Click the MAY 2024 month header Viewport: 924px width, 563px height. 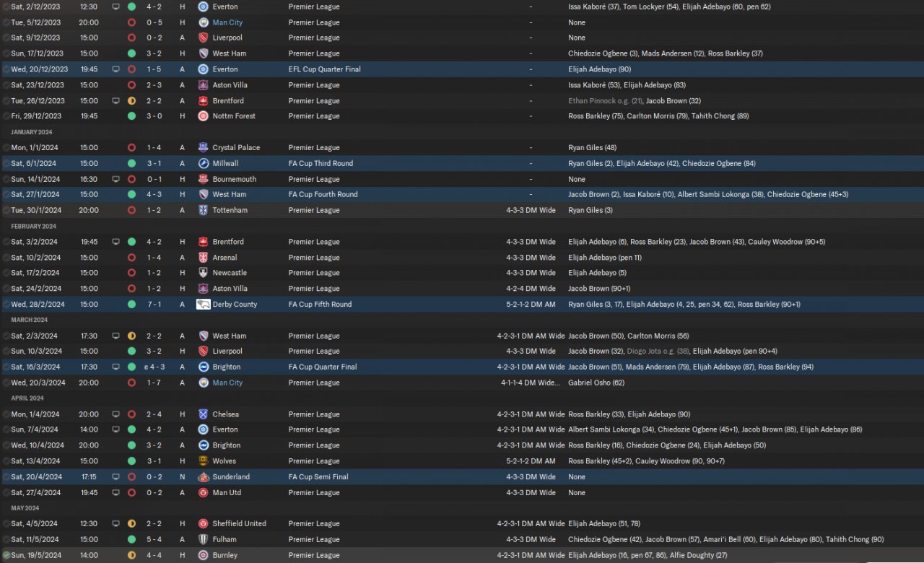coord(26,508)
